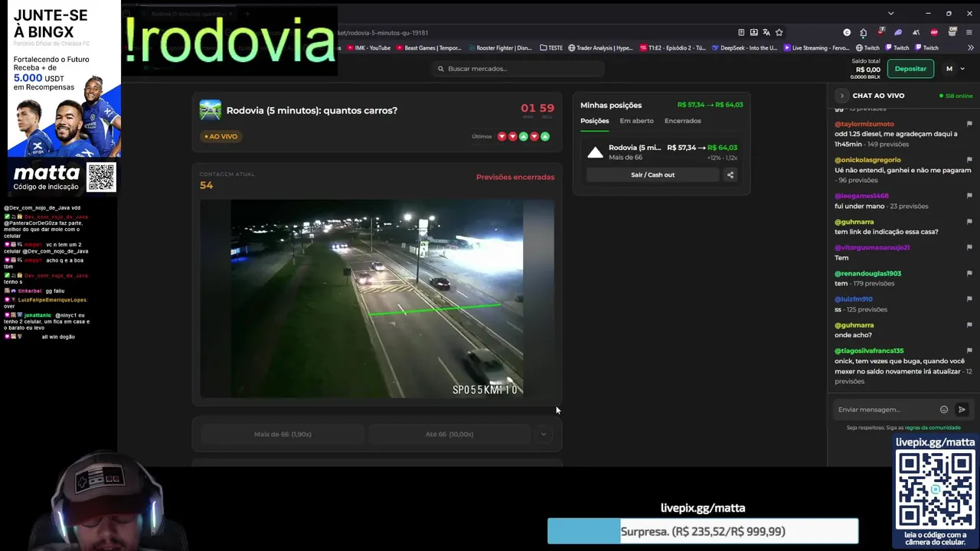The height and width of the screenshot is (551, 980).
Task: Click the ABP adblock extension icon
Action: point(934,33)
